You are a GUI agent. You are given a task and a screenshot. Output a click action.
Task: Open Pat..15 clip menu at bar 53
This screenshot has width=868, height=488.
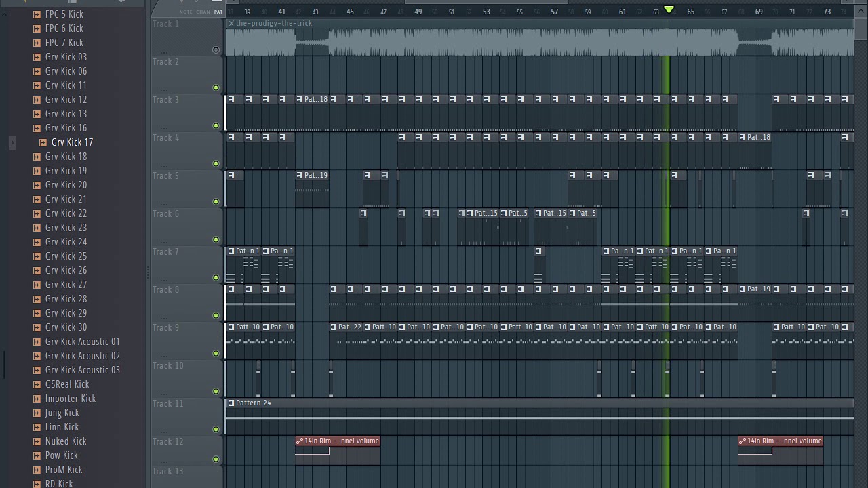(x=470, y=213)
